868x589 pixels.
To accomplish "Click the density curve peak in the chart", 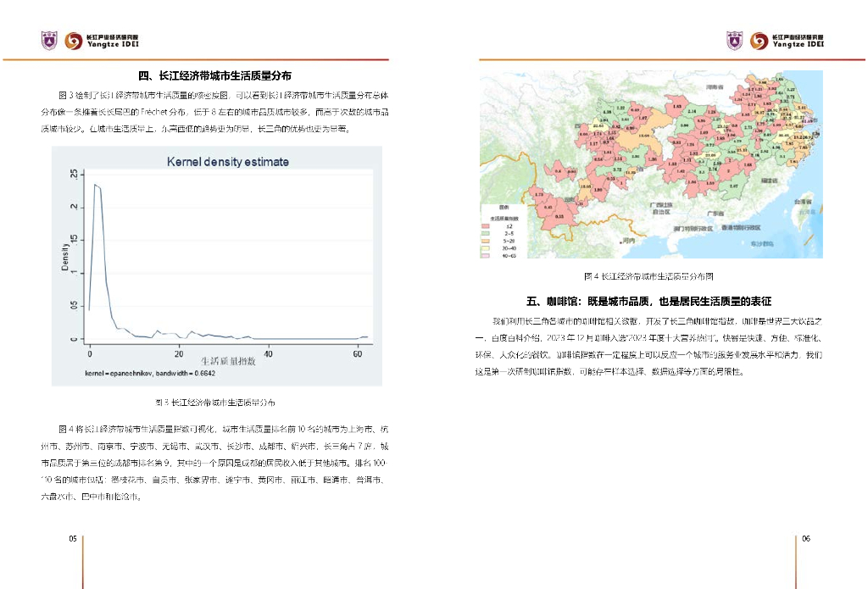I will click(x=95, y=185).
